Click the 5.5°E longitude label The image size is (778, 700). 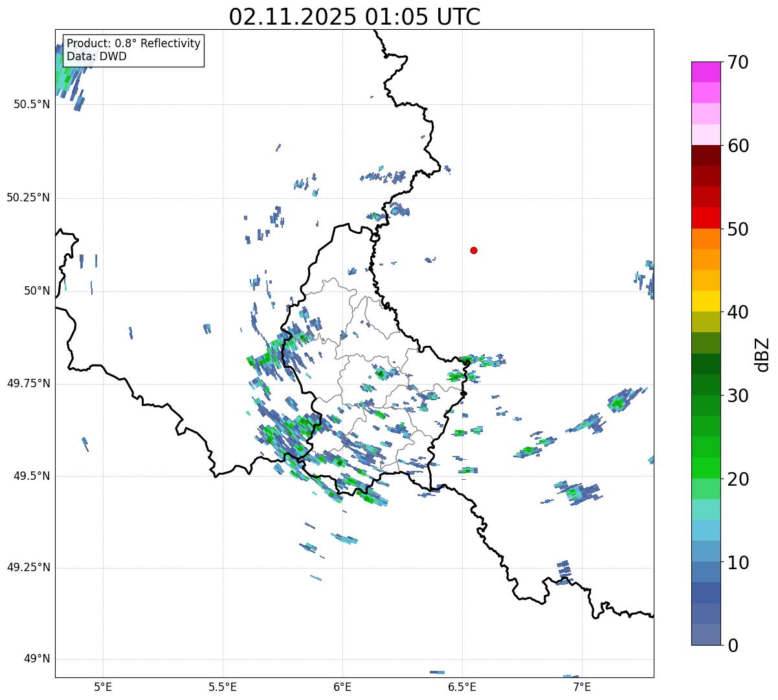[x=223, y=686]
